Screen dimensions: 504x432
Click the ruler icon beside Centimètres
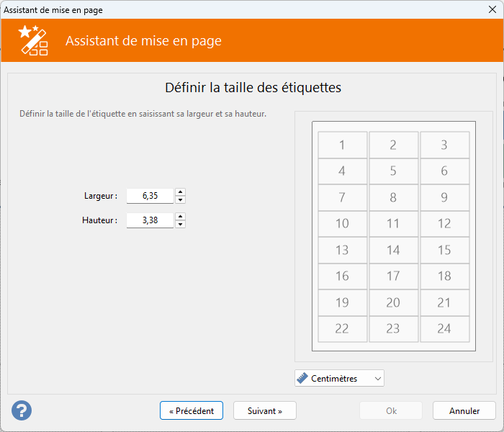click(302, 378)
